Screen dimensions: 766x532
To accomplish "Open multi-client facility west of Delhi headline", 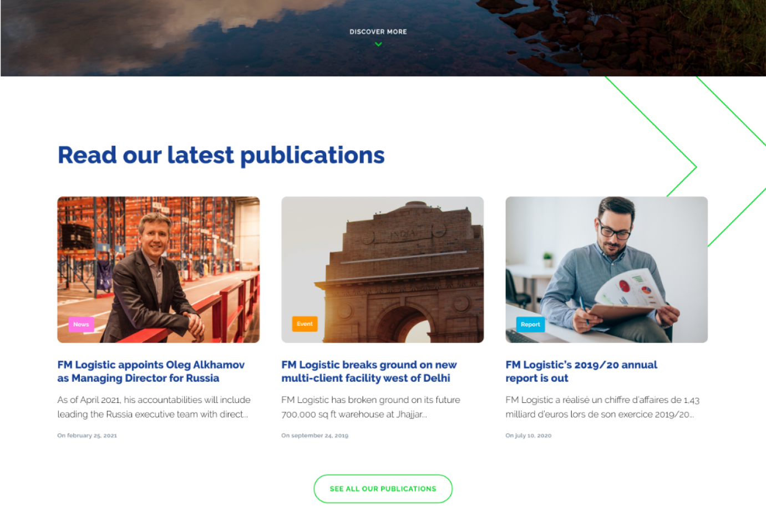I will [x=369, y=371].
